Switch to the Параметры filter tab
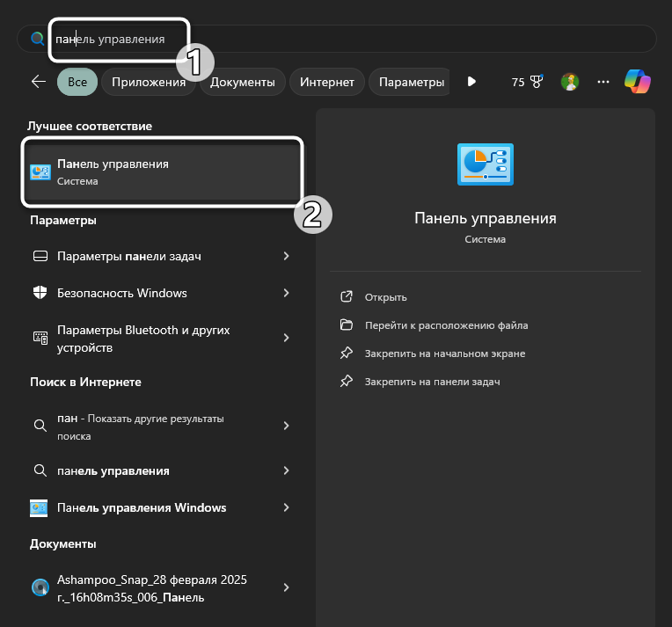This screenshot has height=627, width=672. tap(411, 82)
